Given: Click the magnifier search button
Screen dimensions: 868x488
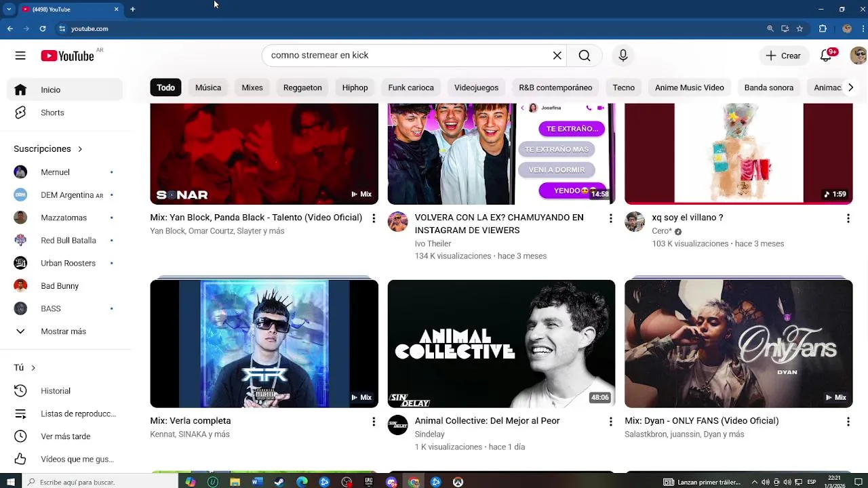Looking at the screenshot, I should [x=585, y=56].
